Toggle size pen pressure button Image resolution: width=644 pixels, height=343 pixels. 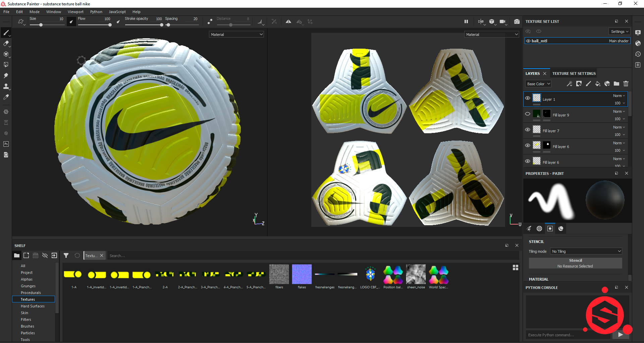71,21
